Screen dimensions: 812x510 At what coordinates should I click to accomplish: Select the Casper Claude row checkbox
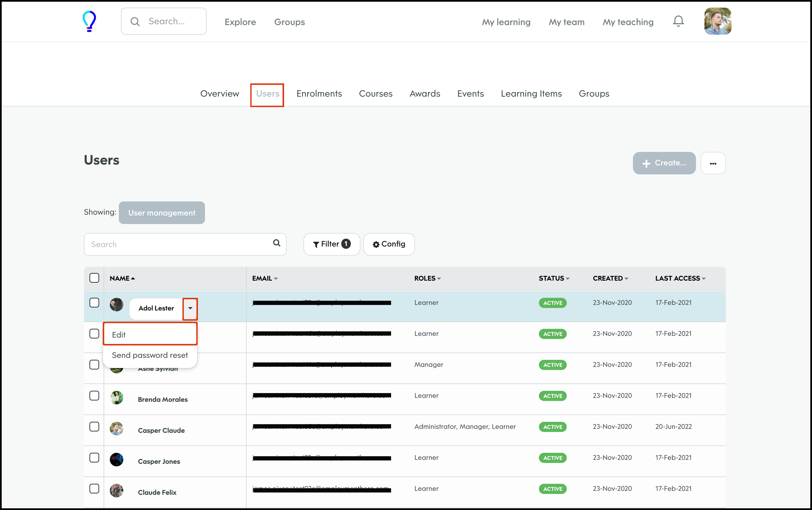coord(94,427)
